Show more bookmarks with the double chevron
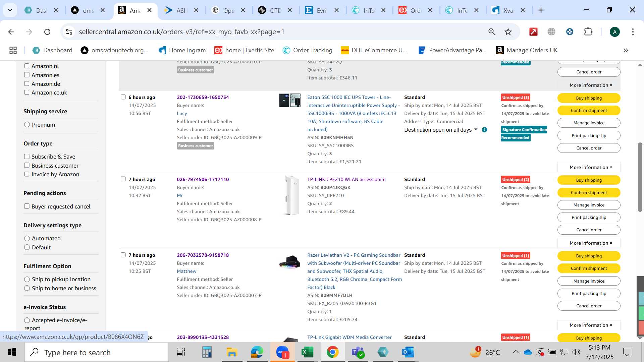The image size is (644, 362). pyautogui.click(x=626, y=50)
